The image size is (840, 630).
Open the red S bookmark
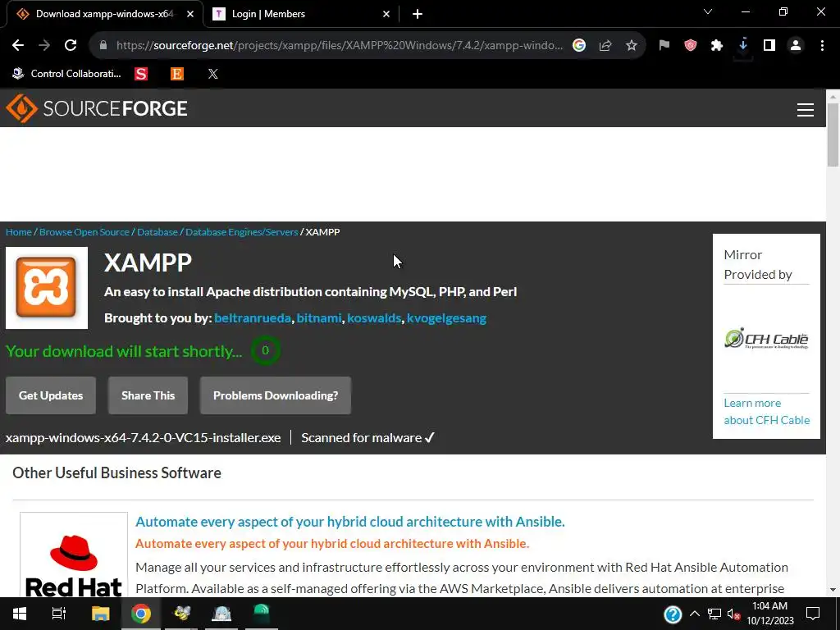[141, 74]
